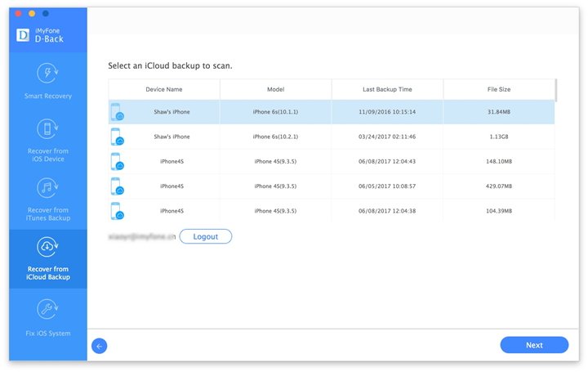Click the Next button

tap(534, 345)
